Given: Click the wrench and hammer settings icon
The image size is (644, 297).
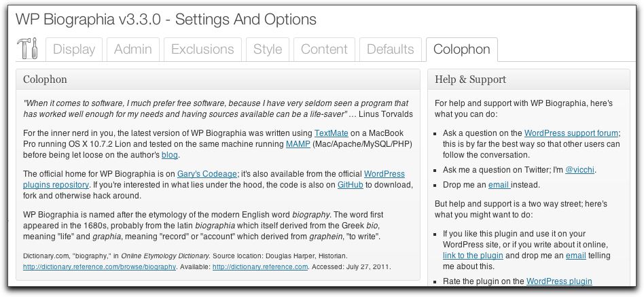Looking at the screenshot, I should [x=27, y=49].
